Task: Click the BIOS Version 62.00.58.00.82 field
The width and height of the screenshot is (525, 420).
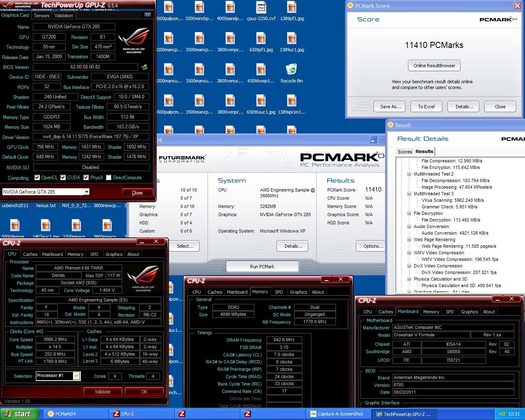Action: (x=85, y=67)
